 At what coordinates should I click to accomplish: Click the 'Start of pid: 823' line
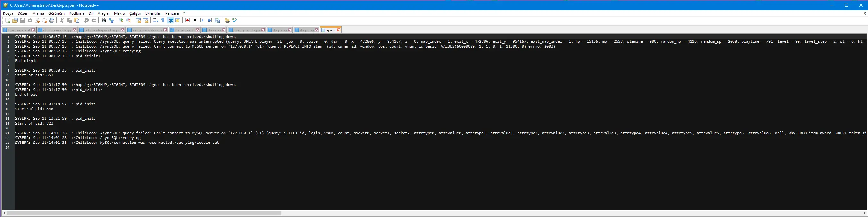coord(34,124)
